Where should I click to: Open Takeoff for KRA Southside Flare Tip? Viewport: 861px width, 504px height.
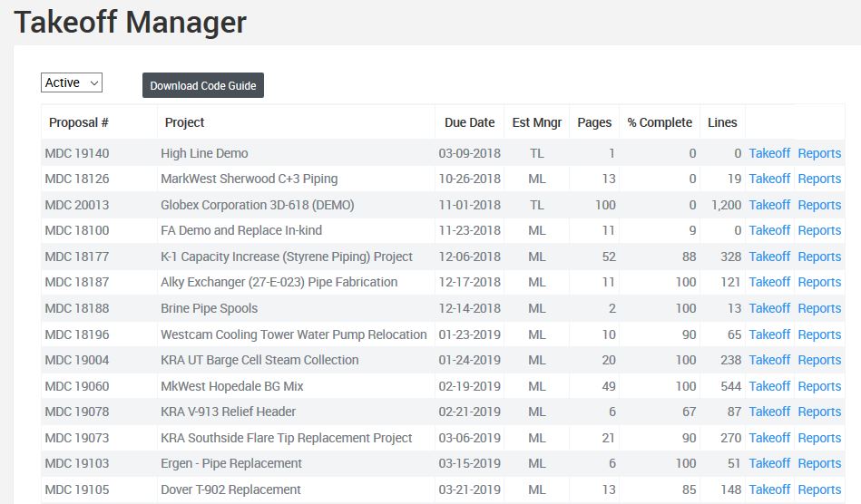coord(769,438)
